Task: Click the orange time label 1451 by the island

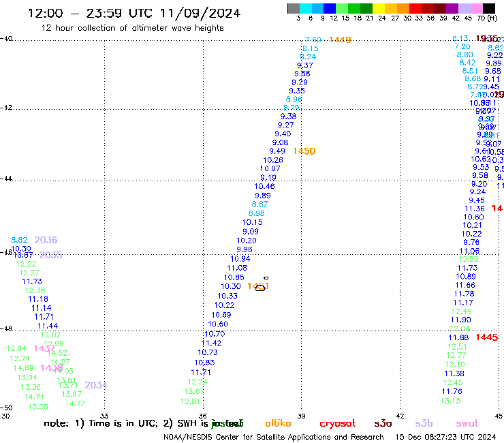Action: [x=258, y=286]
